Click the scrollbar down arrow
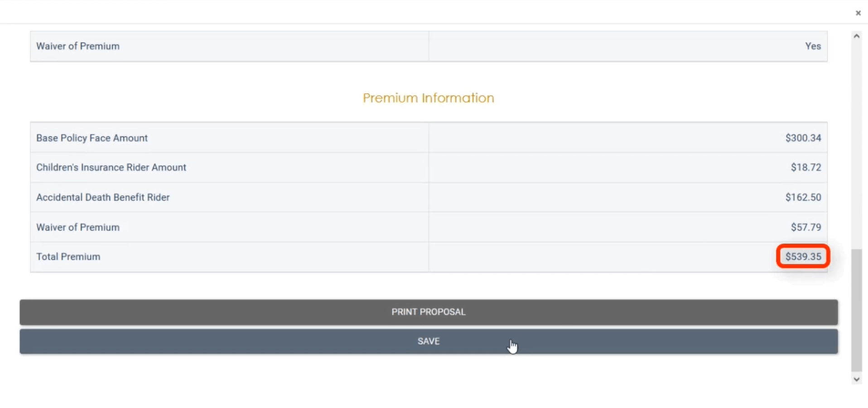 (856, 379)
